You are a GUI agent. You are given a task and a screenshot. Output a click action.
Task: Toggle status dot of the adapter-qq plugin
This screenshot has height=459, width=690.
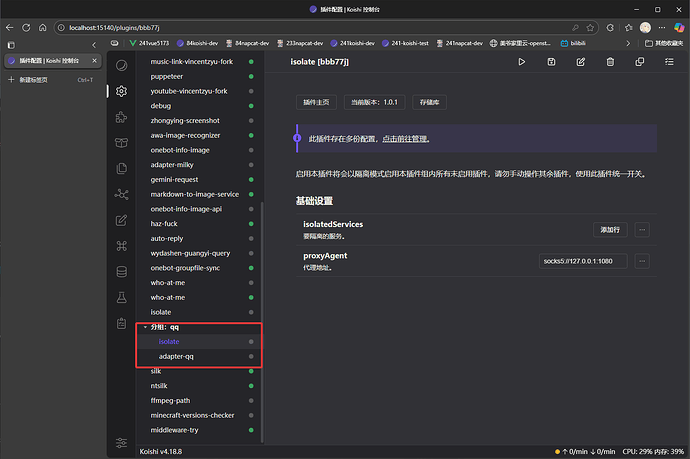click(x=251, y=357)
